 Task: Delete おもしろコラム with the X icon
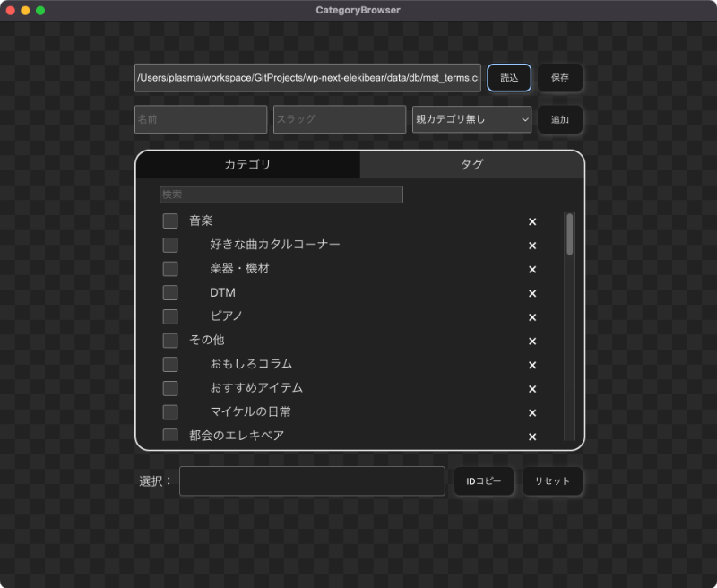click(531, 365)
